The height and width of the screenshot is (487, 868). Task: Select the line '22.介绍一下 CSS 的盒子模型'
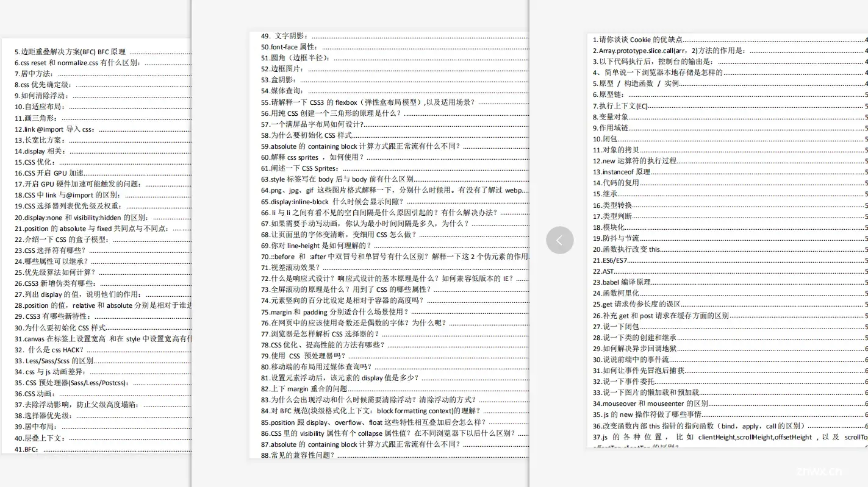click(x=102, y=240)
